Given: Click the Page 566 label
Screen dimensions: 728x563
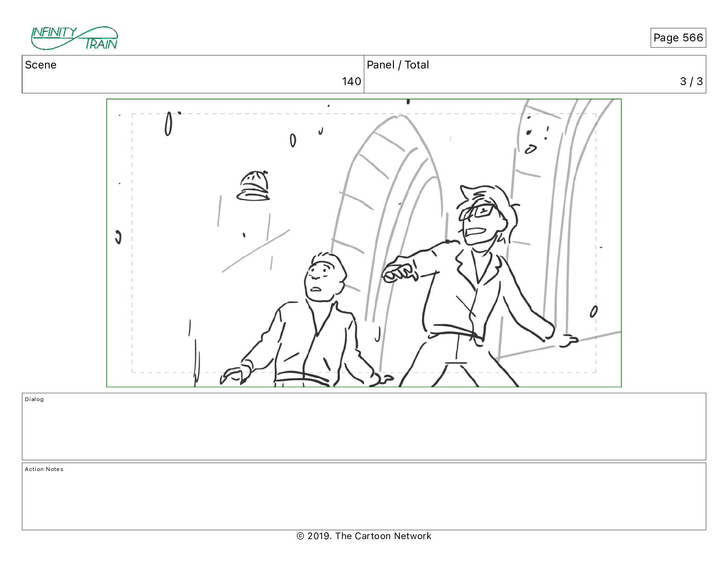Looking at the screenshot, I should [678, 38].
